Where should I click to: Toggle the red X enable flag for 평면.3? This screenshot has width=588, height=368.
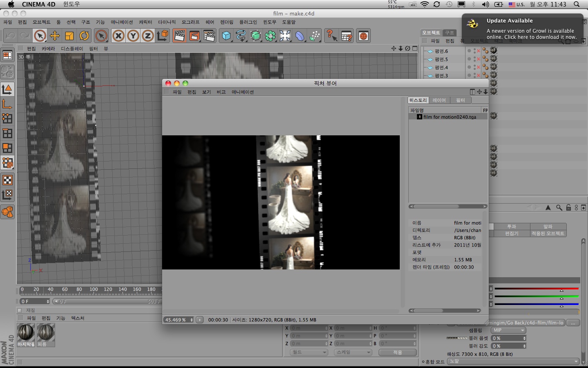(479, 76)
